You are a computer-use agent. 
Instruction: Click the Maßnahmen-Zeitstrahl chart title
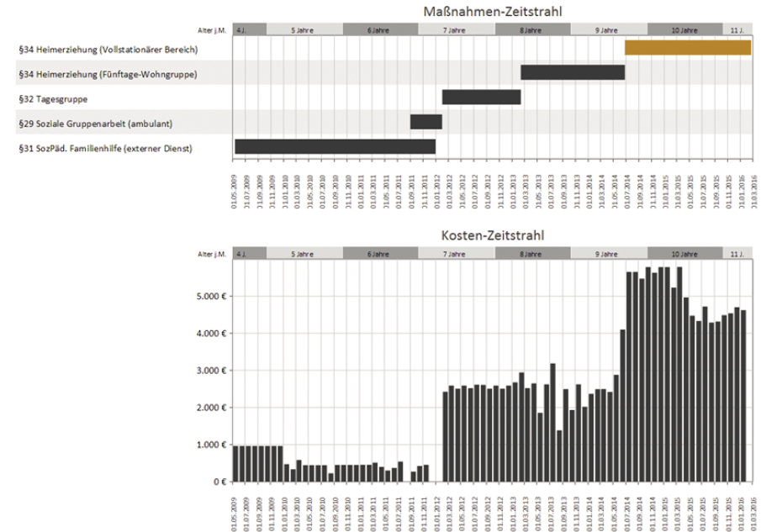tap(492, 11)
